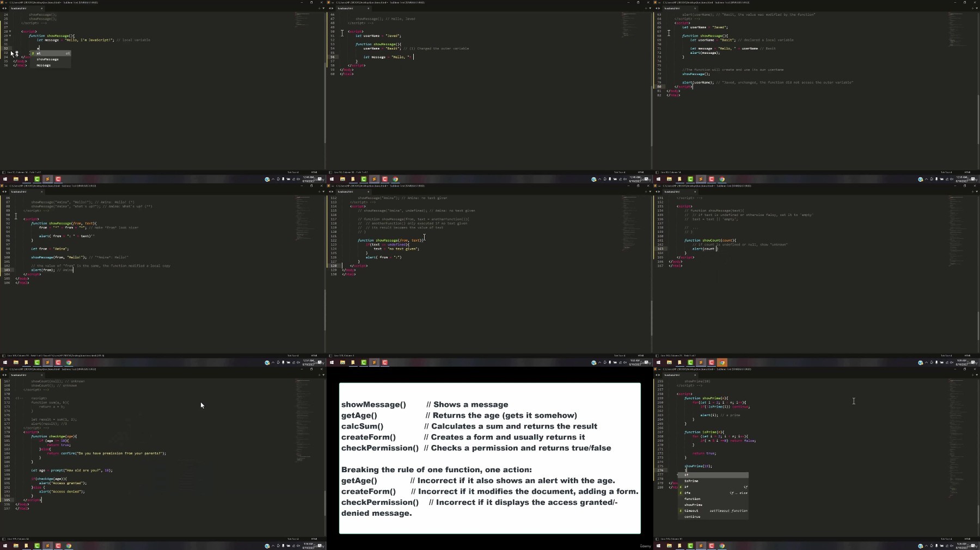Close the functions.html tab in the Amina frame
980x550 pixels.
coord(41,191)
